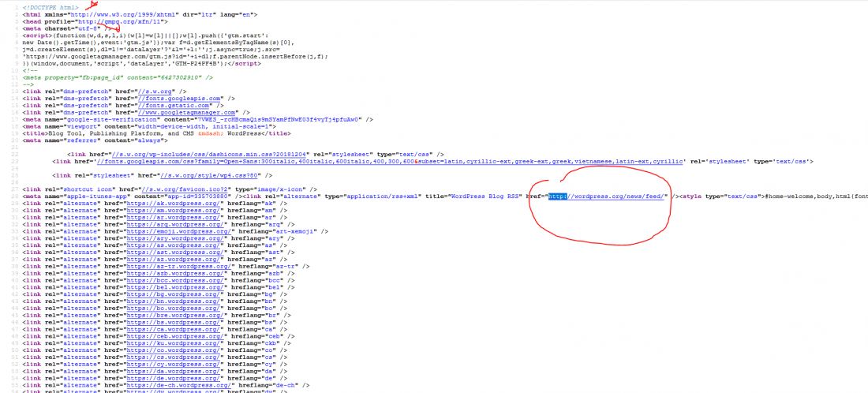Open the wordpress.org/news/feed/ link
The width and height of the screenshot is (868, 393).
[607, 196]
